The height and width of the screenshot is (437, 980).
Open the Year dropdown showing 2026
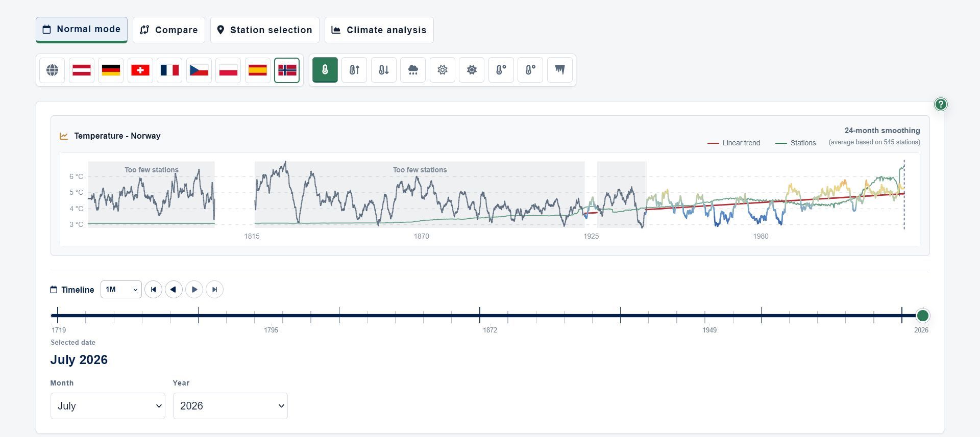pos(230,406)
